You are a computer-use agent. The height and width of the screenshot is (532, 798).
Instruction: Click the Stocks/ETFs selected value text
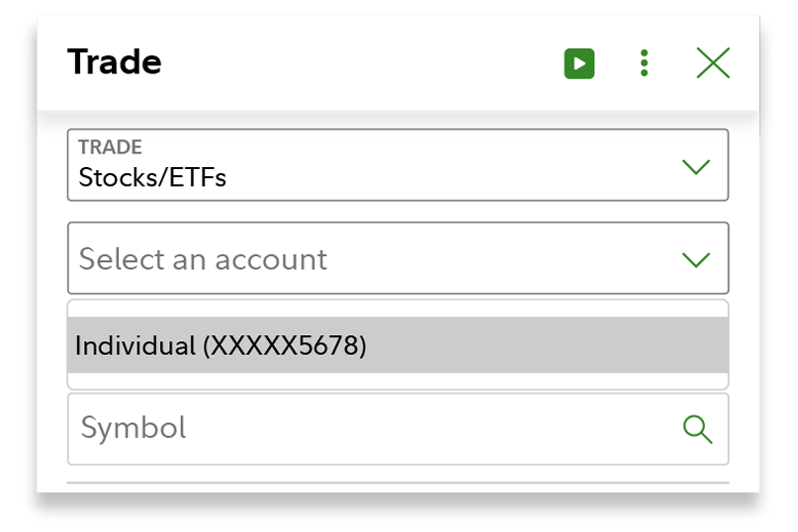pyautogui.click(x=152, y=178)
